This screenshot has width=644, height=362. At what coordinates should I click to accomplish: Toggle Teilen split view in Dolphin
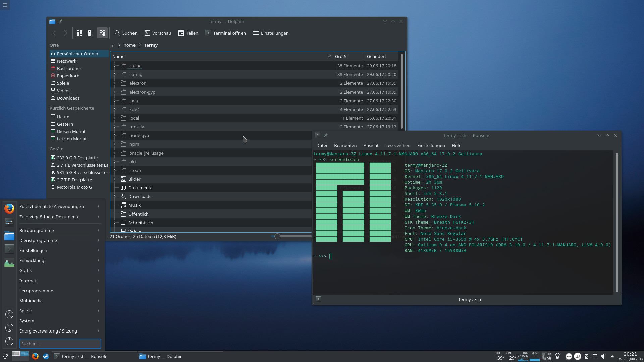click(x=188, y=33)
